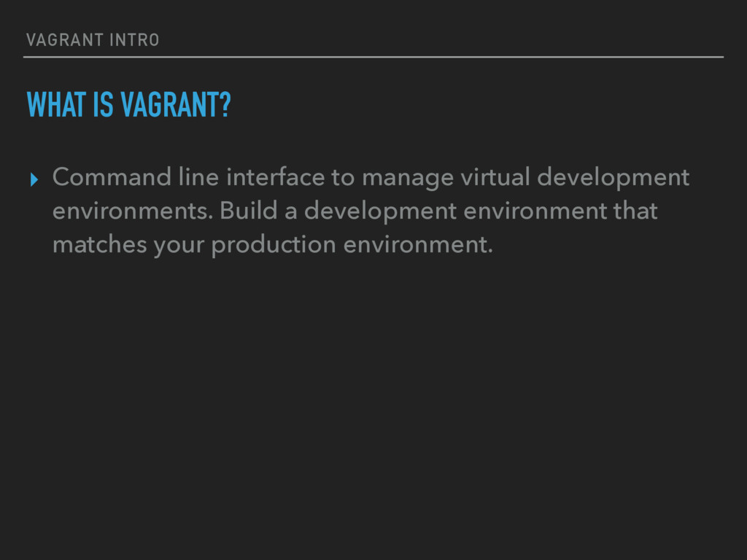Click the word 'interface' in the bullet text
Image resolution: width=747 pixels, height=560 pixels.
(x=275, y=177)
